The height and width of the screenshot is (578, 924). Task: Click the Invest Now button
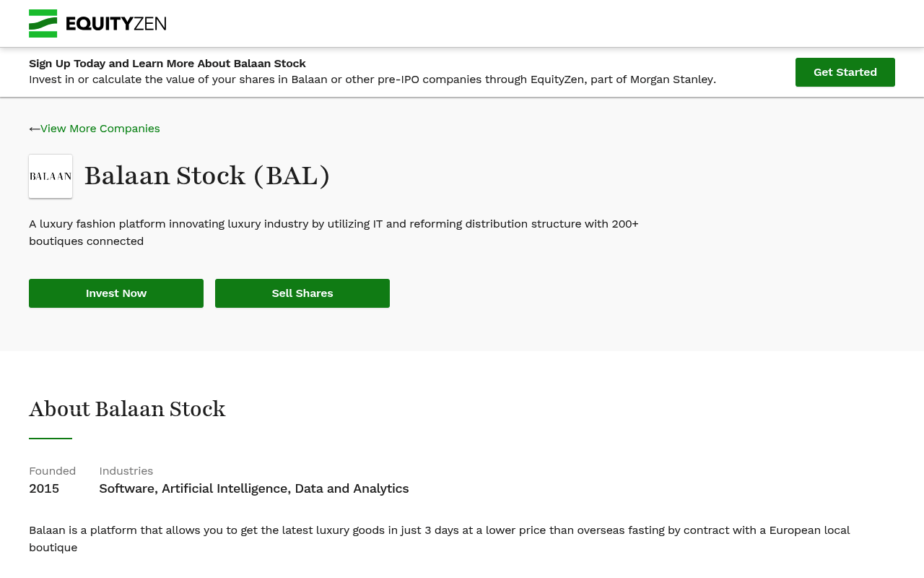click(116, 293)
